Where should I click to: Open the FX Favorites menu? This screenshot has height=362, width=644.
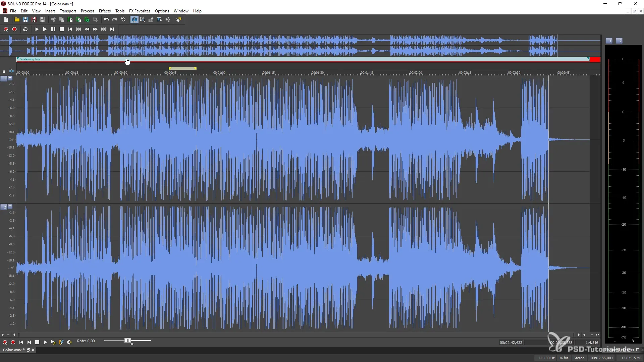[140, 11]
